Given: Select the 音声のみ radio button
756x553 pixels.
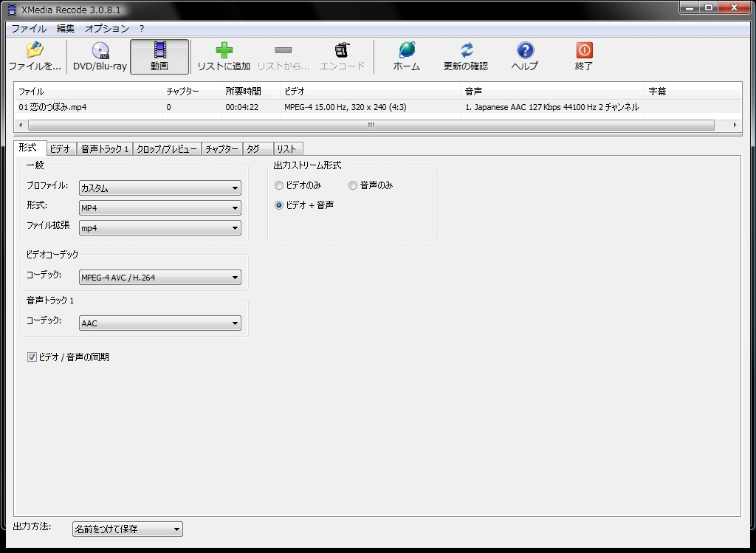Looking at the screenshot, I should click(x=352, y=185).
